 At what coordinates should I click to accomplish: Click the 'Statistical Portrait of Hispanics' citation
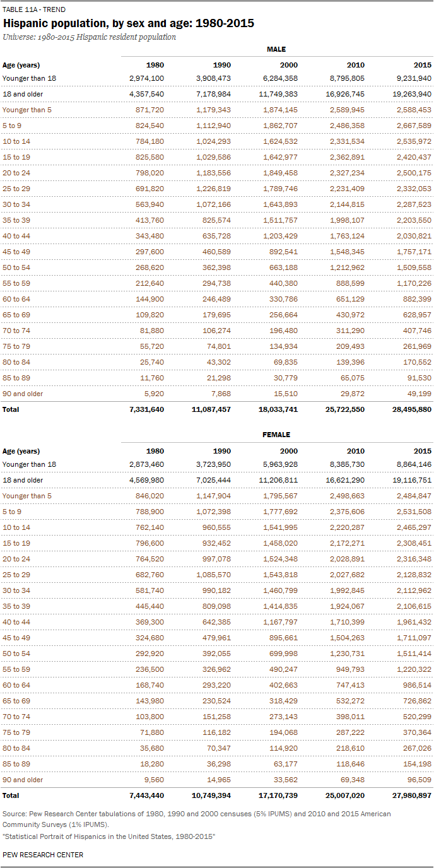click(x=109, y=836)
